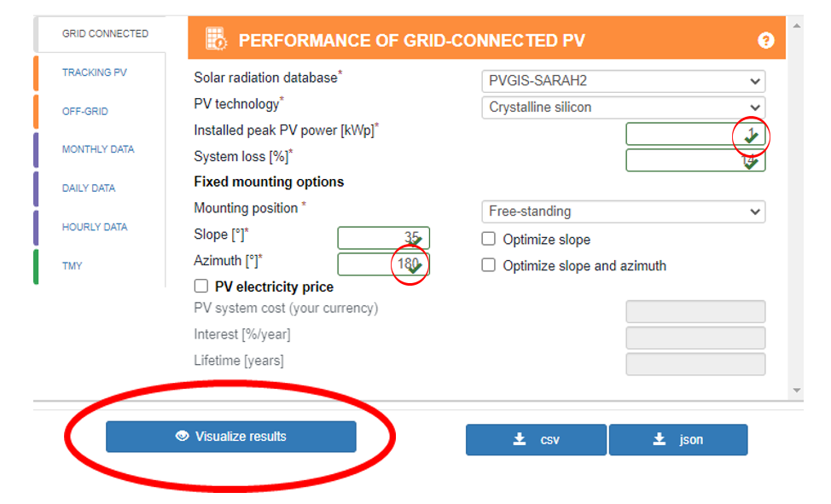831x504 pixels.
Task: Click the PV panel header icon
Action: tap(215, 39)
